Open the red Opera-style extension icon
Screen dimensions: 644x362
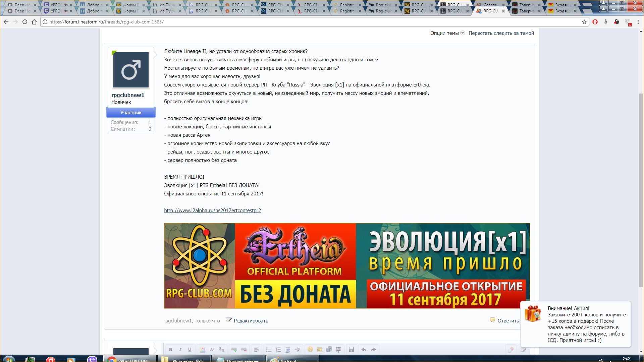coord(595,22)
